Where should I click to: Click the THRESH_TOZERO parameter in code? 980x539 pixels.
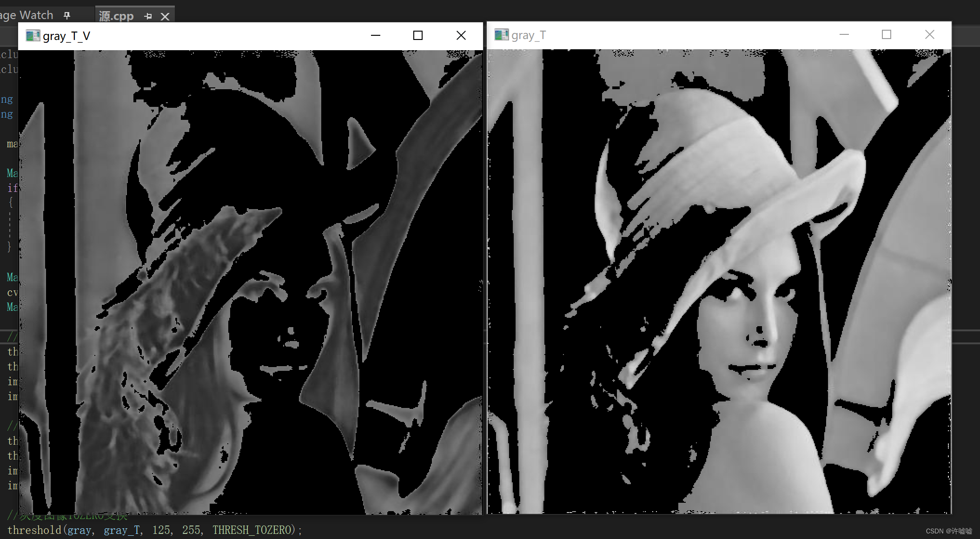253,530
